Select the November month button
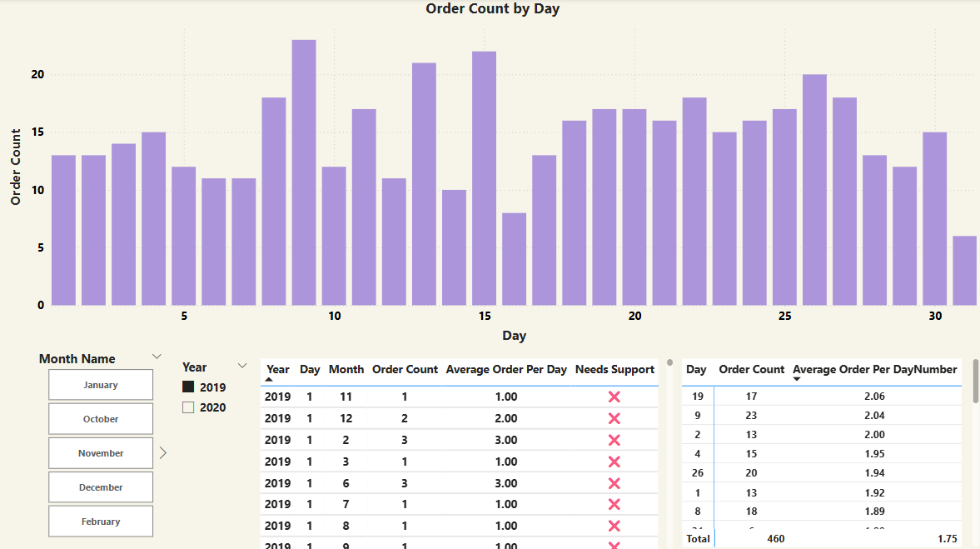The width and height of the screenshot is (980, 549). pos(101,452)
